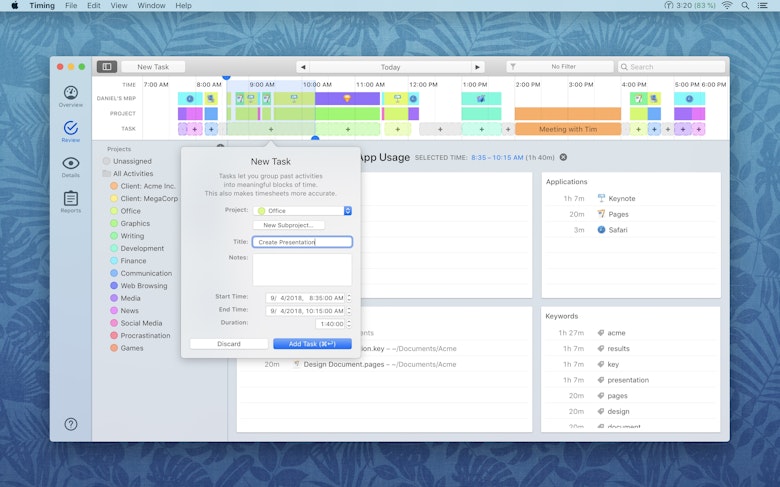780x487 pixels.
Task: Click the Duration field 1:40:00
Action: click(330, 324)
